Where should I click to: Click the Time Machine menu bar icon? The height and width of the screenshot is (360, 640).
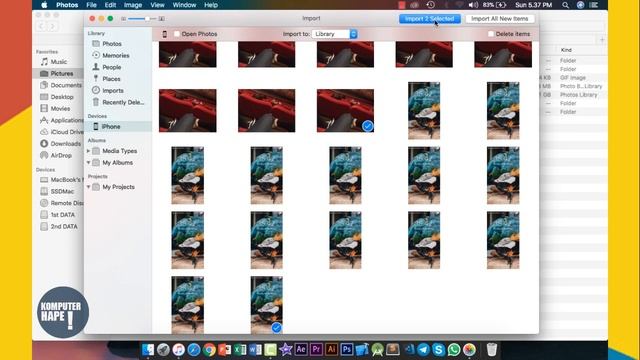[x=430, y=5]
